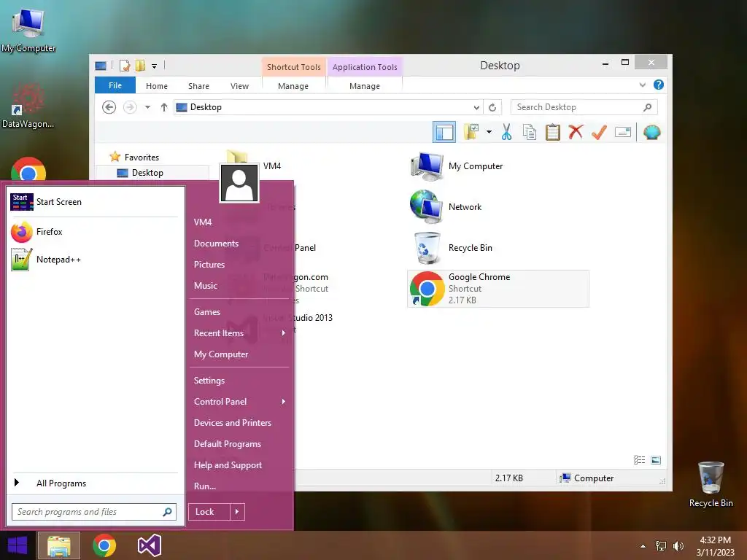Image resolution: width=747 pixels, height=560 pixels.
Task: Click the blue shell icon in toolbar
Action: (651, 132)
